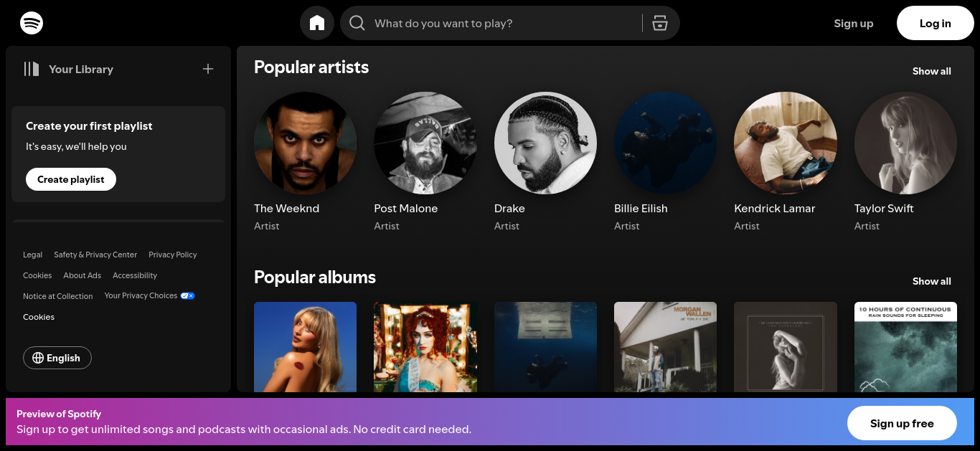Click 'Kendrick Lamar' artist name
The height and width of the screenshot is (451, 980).
775,209
